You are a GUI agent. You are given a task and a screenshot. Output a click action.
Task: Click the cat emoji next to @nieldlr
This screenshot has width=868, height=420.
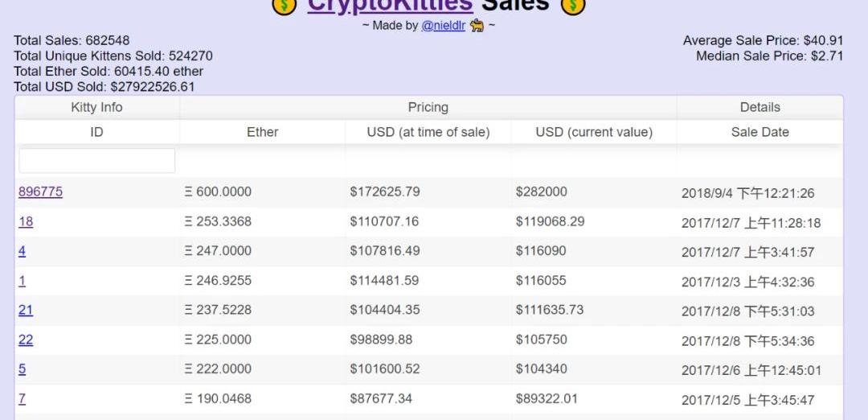point(477,26)
